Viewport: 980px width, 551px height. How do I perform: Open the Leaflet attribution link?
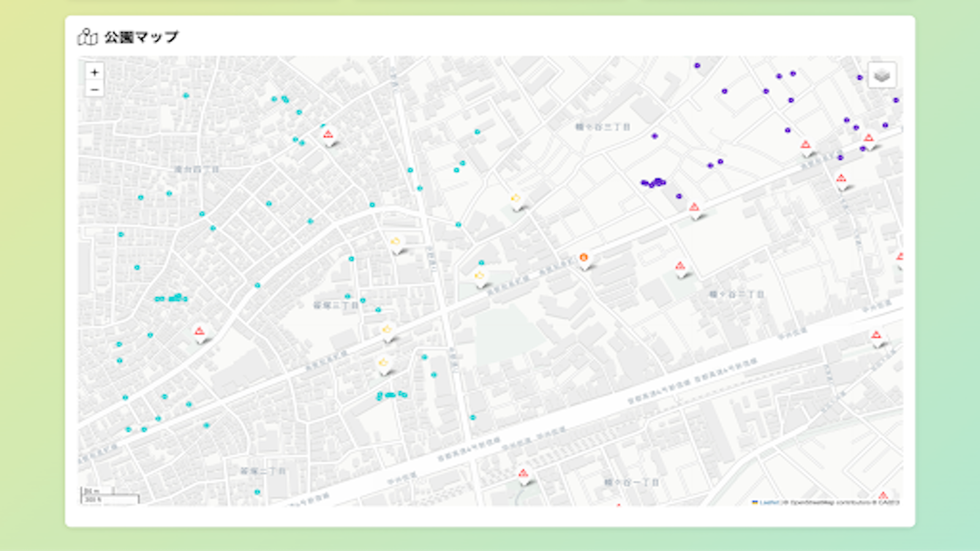pyautogui.click(x=768, y=503)
